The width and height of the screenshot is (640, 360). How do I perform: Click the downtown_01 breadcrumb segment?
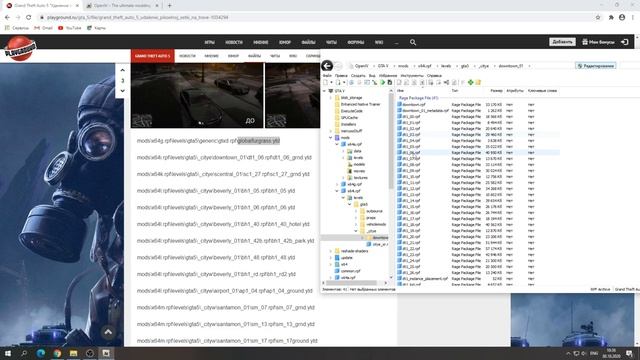(511, 66)
